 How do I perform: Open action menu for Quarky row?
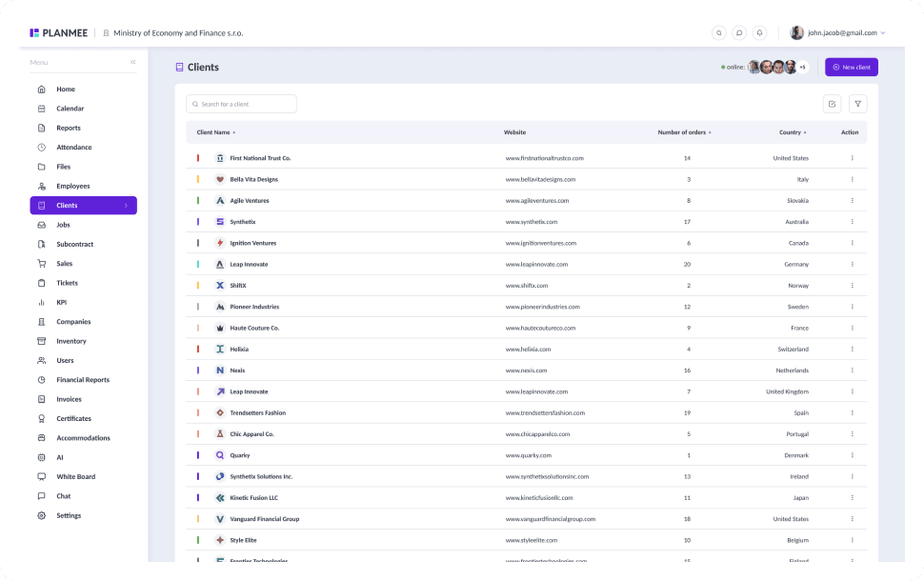(x=853, y=455)
